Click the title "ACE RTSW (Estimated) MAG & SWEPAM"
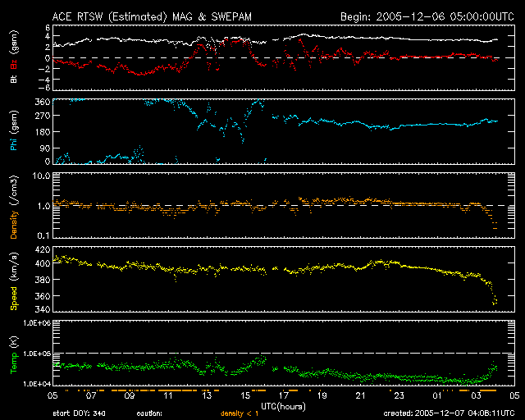525x420 pixels. [x=152, y=16]
